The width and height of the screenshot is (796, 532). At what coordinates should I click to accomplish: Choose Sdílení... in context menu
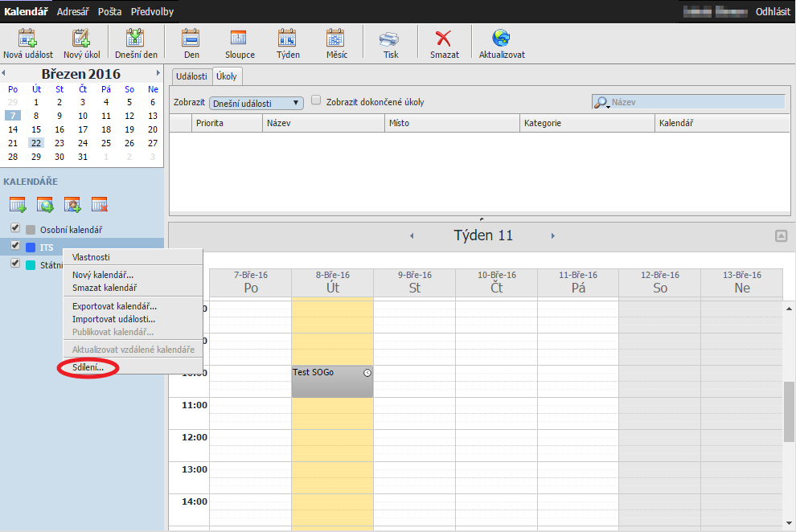point(133,367)
